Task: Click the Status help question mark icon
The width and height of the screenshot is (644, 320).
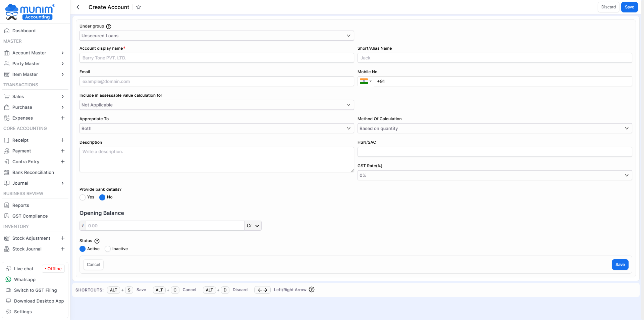Action: (97, 241)
